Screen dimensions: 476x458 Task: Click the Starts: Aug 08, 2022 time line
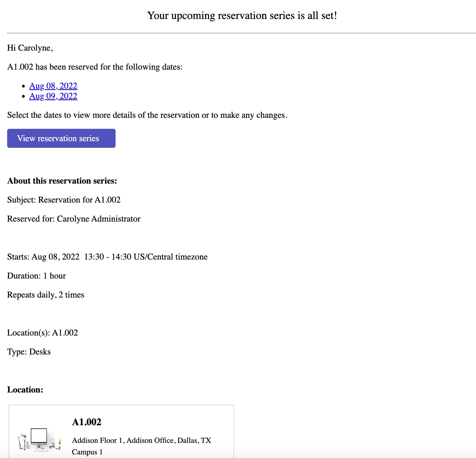(107, 257)
